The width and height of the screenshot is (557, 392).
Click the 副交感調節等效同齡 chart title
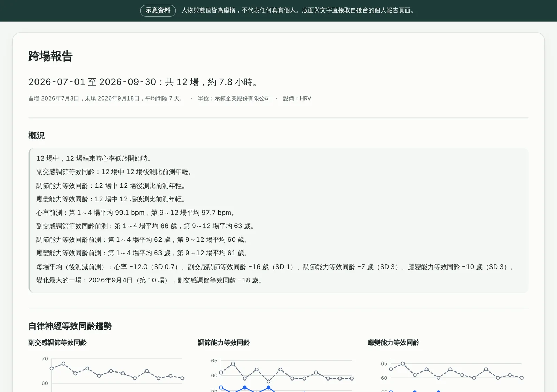pyautogui.click(x=57, y=343)
